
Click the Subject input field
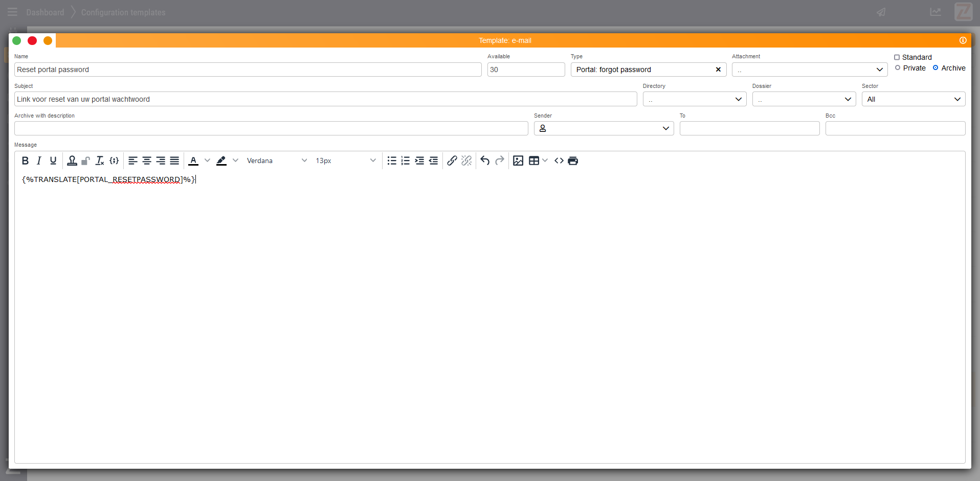click(x=325, y=99)
